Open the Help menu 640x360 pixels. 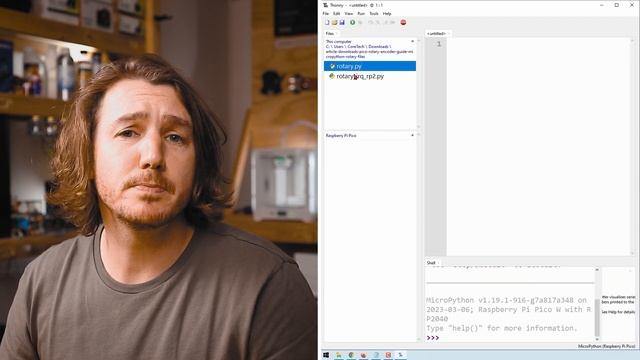[387, 13]
